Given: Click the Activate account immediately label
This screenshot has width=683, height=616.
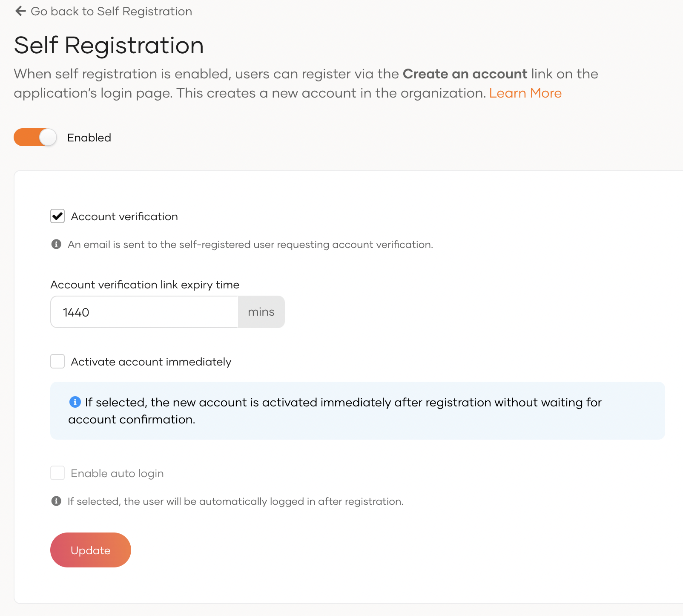Looking at the screenshot, I should tap(151, 361).
